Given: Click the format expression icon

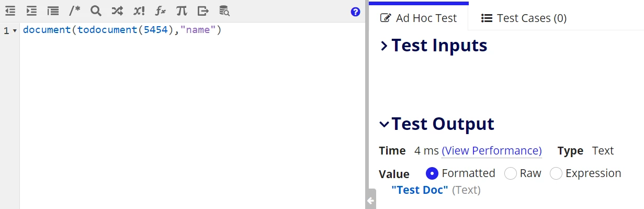Looking at the screenshot, I should (x=53, y=10).
